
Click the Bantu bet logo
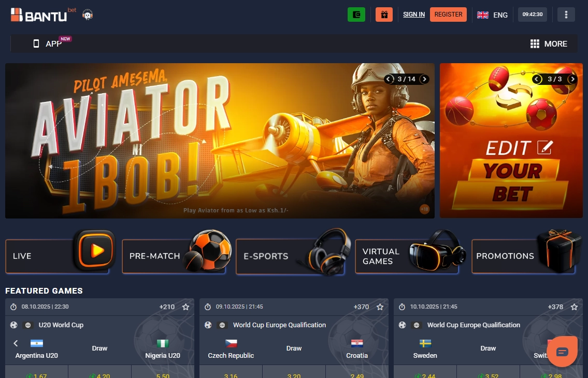pyautogui.click(x=44, y=14)
